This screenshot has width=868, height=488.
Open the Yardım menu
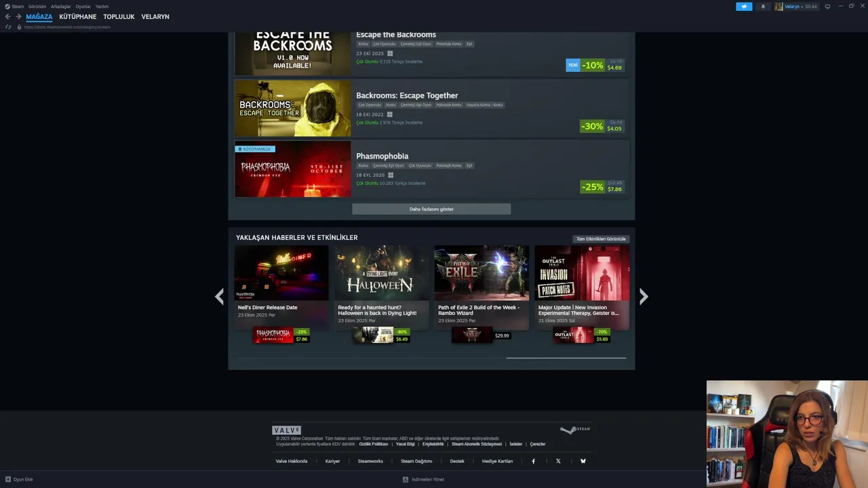[102, 6]
